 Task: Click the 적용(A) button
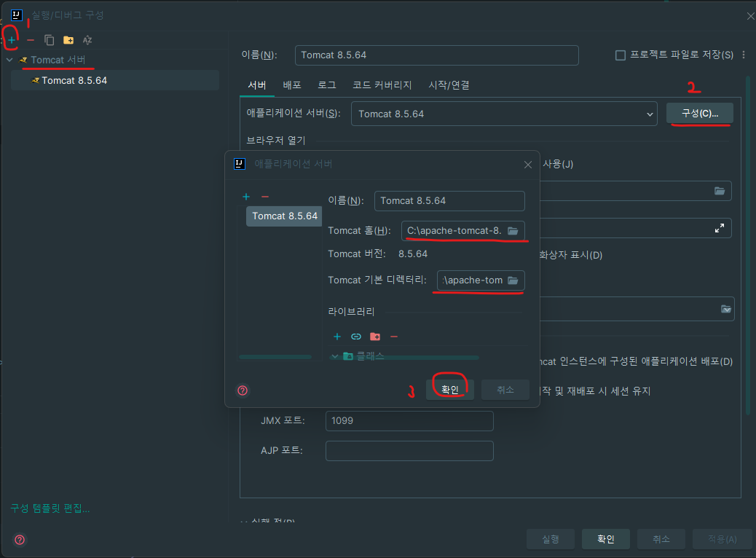[722, 539]
